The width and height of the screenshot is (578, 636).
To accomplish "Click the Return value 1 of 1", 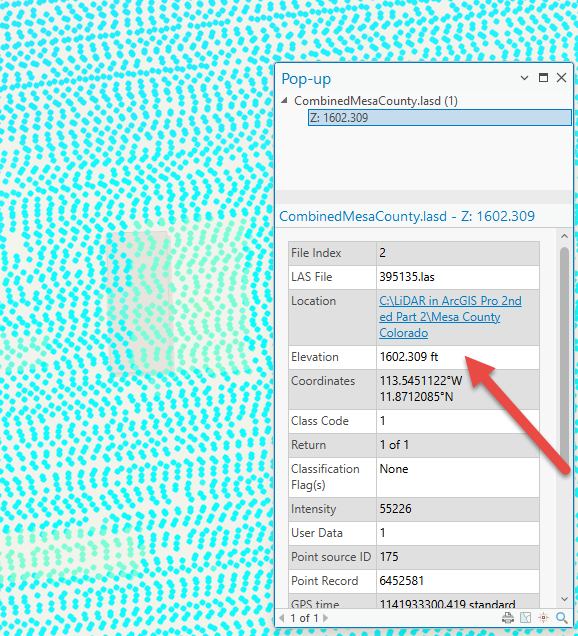I will pyautogui.click(x=394, y=445).
